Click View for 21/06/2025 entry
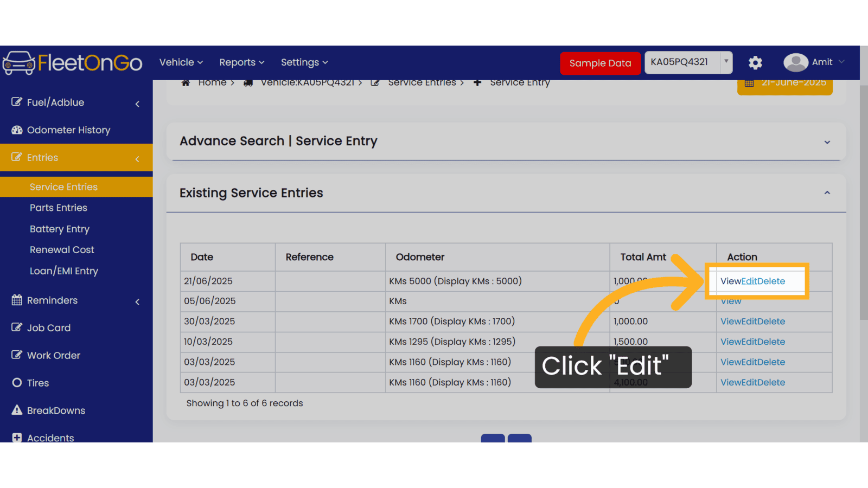868x488 pixels. [x=731, y=281]
